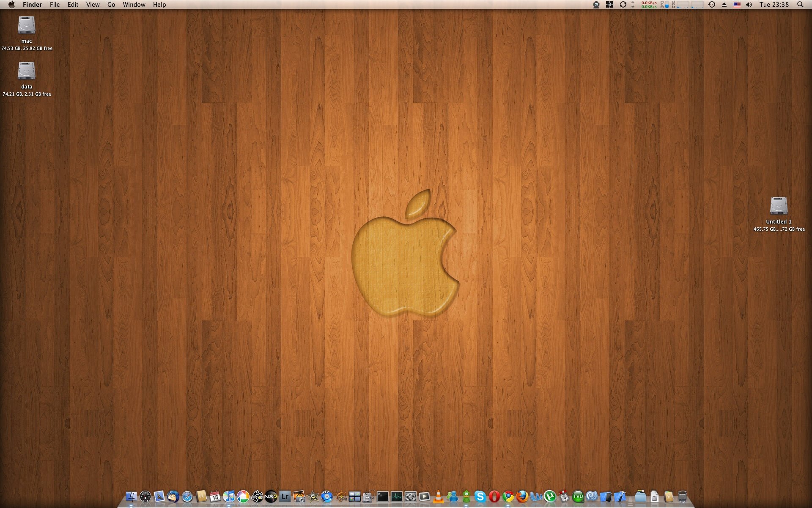This screenshot has width=812, height=508.
Task: Open System Preferences in the dock
Action: 411,496
